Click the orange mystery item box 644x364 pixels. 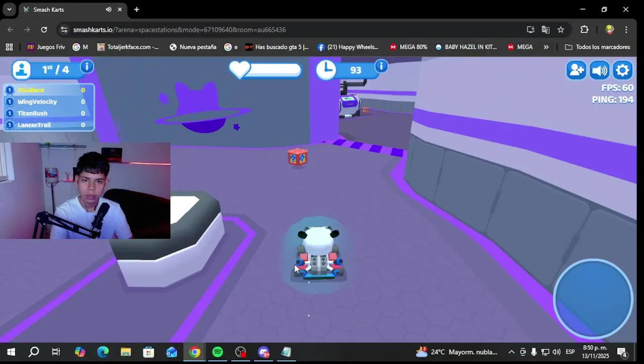[298, 157]
